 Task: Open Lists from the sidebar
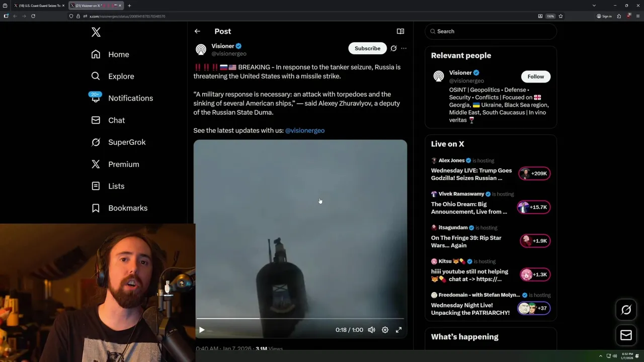pos(108,186)
